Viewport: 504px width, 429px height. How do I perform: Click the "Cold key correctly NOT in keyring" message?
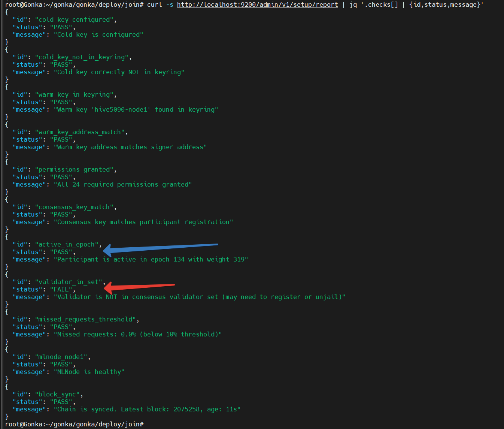(x=119, y=72)
